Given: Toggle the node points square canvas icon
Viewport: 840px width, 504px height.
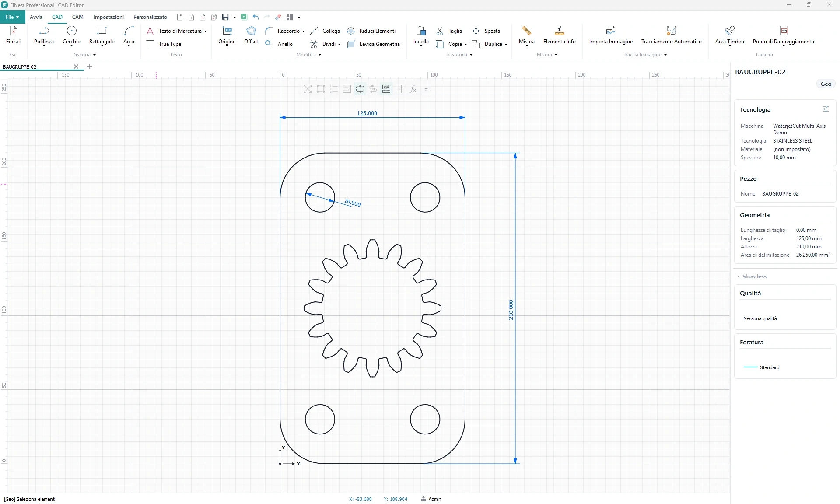Looking at the screenshot, I should pos(321,89).
